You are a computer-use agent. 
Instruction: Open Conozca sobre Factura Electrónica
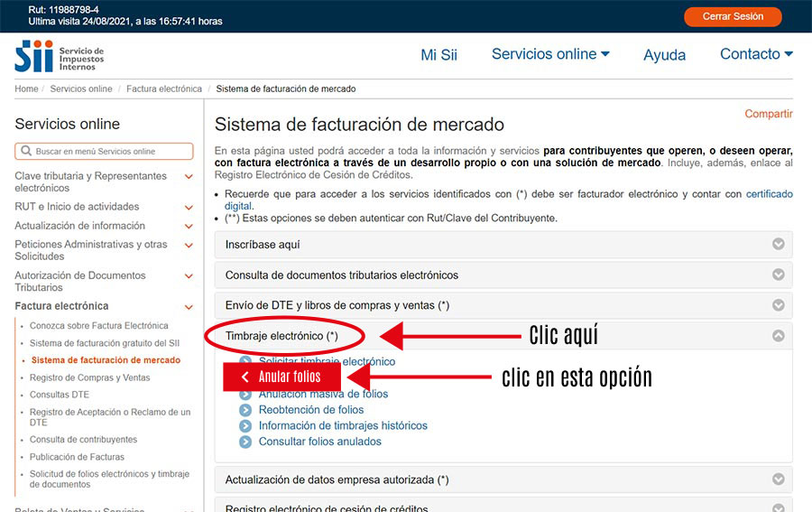click(99, 325)
